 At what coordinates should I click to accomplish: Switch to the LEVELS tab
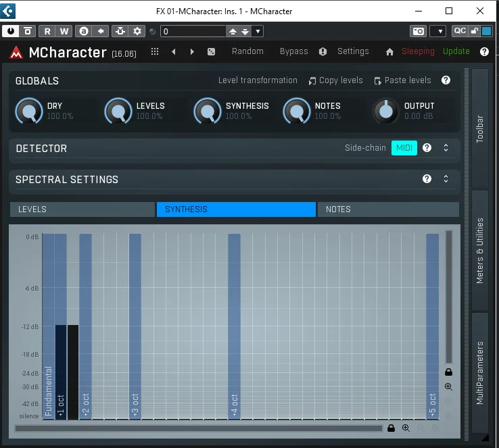point(82,209)
